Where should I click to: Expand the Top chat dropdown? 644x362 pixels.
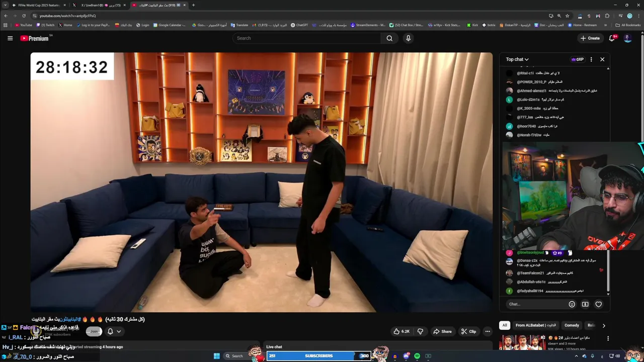pos(517,59)
